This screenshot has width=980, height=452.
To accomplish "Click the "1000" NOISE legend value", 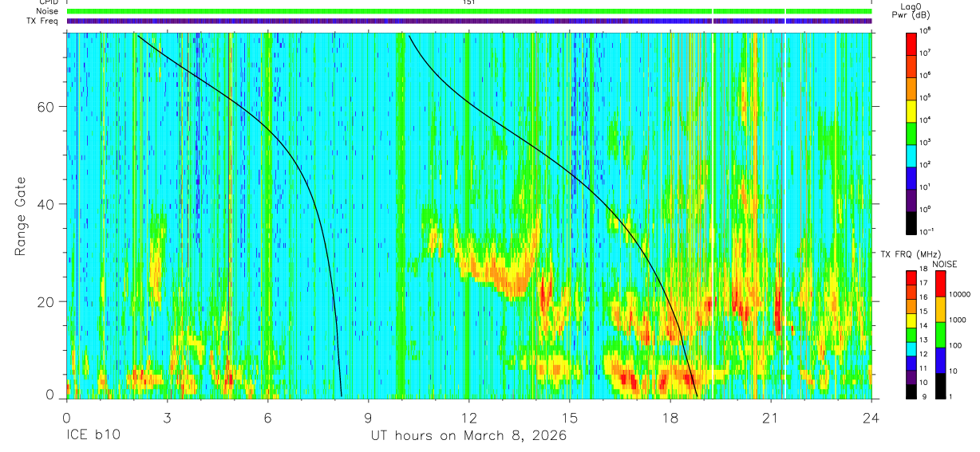I will (957, 320).
